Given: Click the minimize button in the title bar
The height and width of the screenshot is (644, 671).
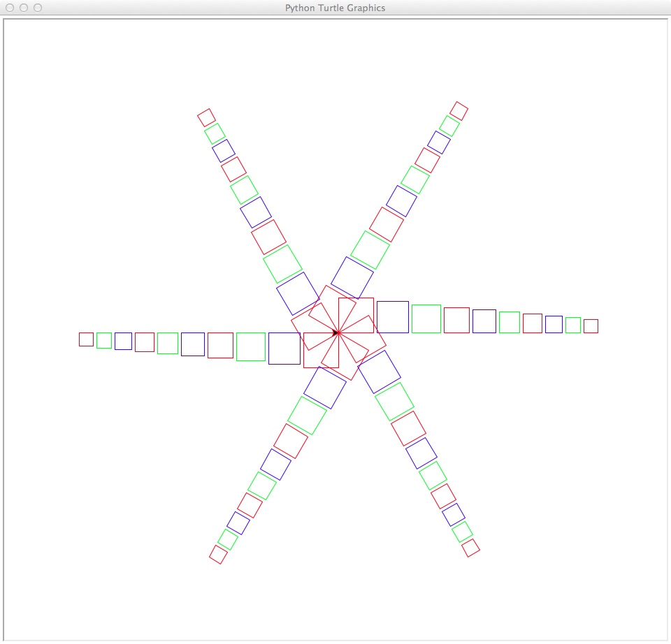Looking at the screenshot, I should (24, 8).
